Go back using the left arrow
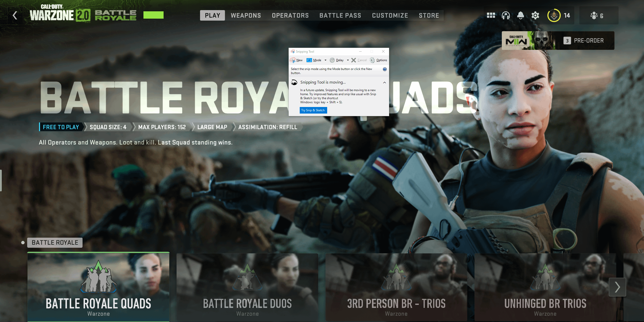 click(x=15, y=15)
